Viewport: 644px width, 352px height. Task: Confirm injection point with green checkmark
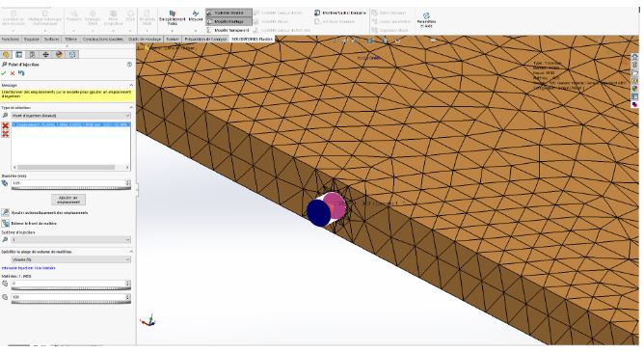(4, 73)
